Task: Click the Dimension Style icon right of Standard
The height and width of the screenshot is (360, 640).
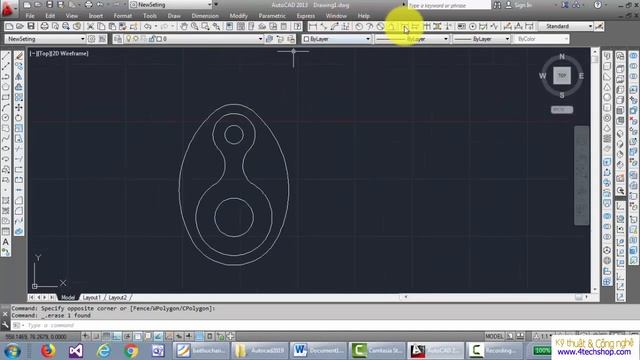Action: pos(599,27)
